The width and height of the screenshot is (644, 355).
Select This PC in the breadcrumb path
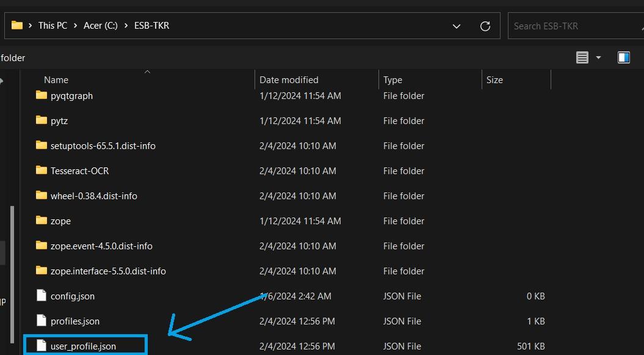[52, 26]
